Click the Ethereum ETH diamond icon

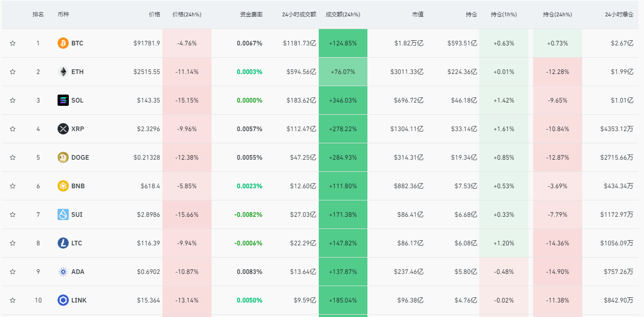tap(63, 72)
